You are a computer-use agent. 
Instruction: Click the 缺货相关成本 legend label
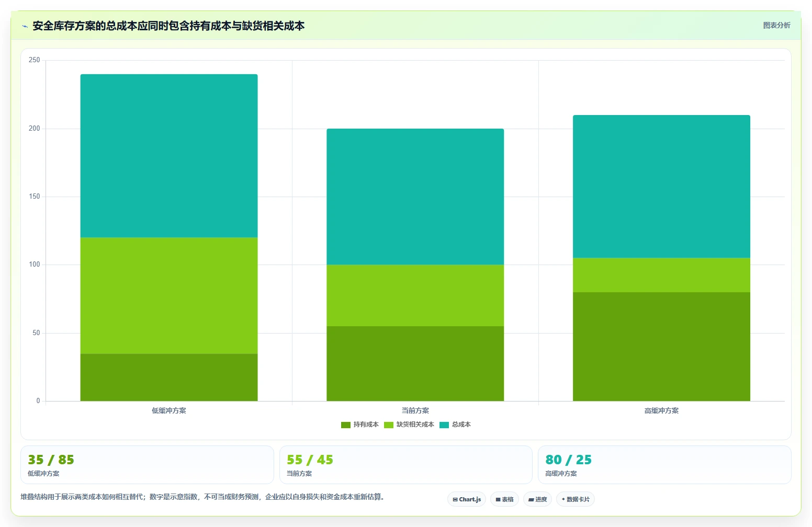pyautogui.click(x=415, y=425)
